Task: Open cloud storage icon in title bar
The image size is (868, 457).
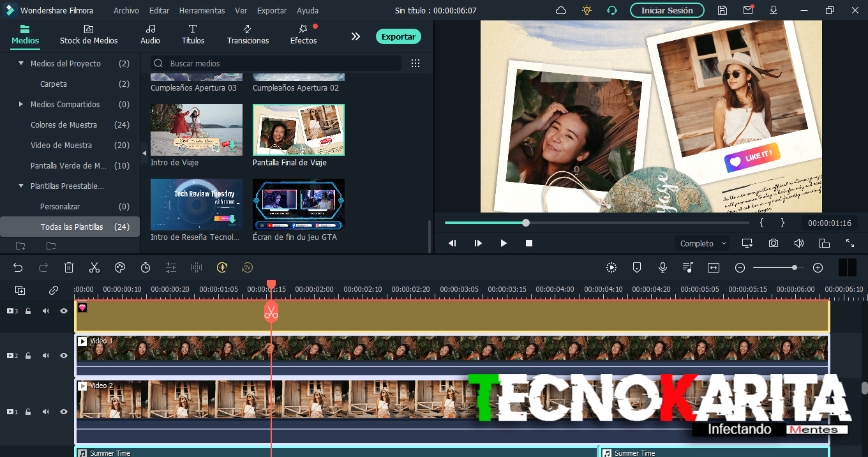Action: (561, 10)
